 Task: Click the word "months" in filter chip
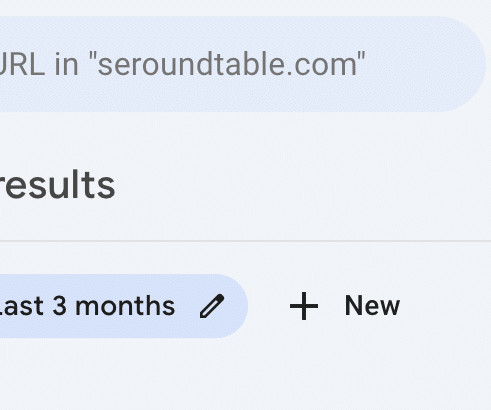[125, 306]
